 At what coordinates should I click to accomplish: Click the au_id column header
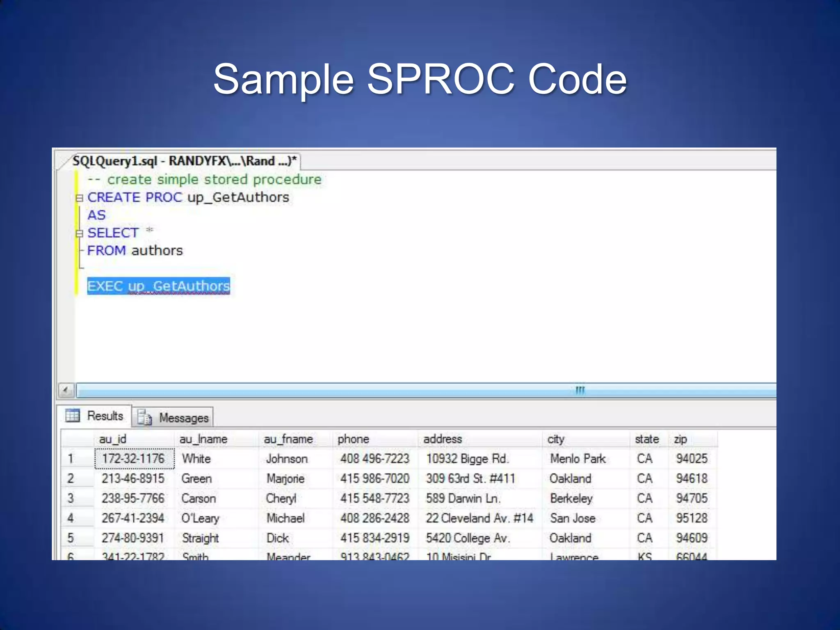click(134, 439)
